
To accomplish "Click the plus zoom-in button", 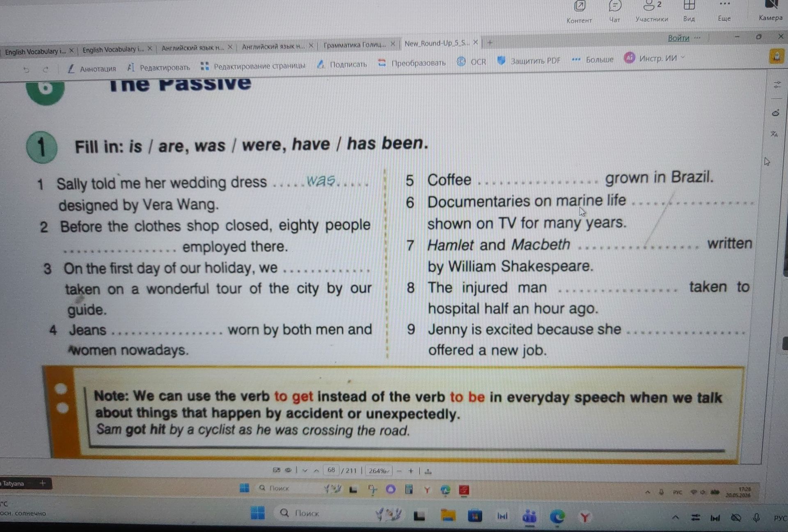I will pos(410,471).
